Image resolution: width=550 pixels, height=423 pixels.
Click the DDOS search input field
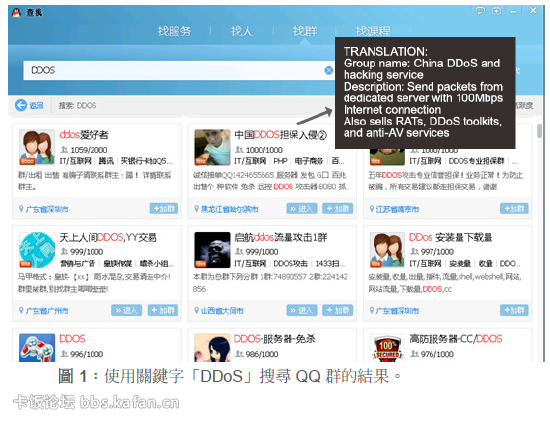179,70
